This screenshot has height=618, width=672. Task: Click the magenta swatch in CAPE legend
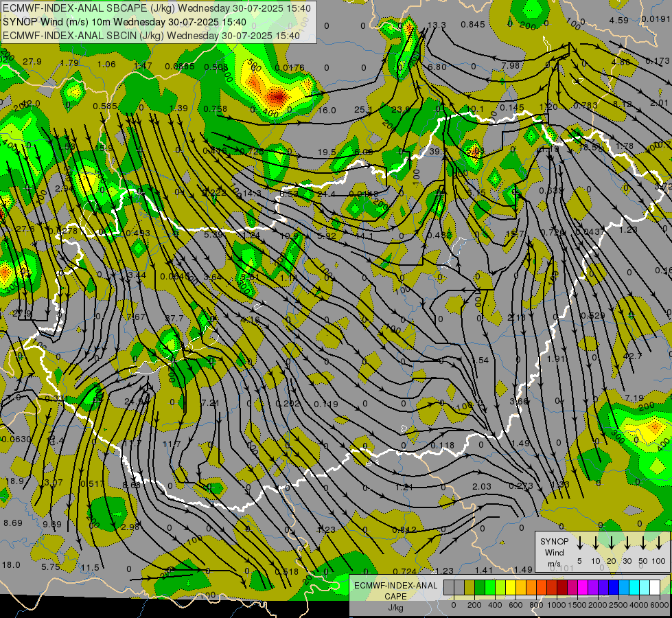pyautogui.click(x=583, y=587)
